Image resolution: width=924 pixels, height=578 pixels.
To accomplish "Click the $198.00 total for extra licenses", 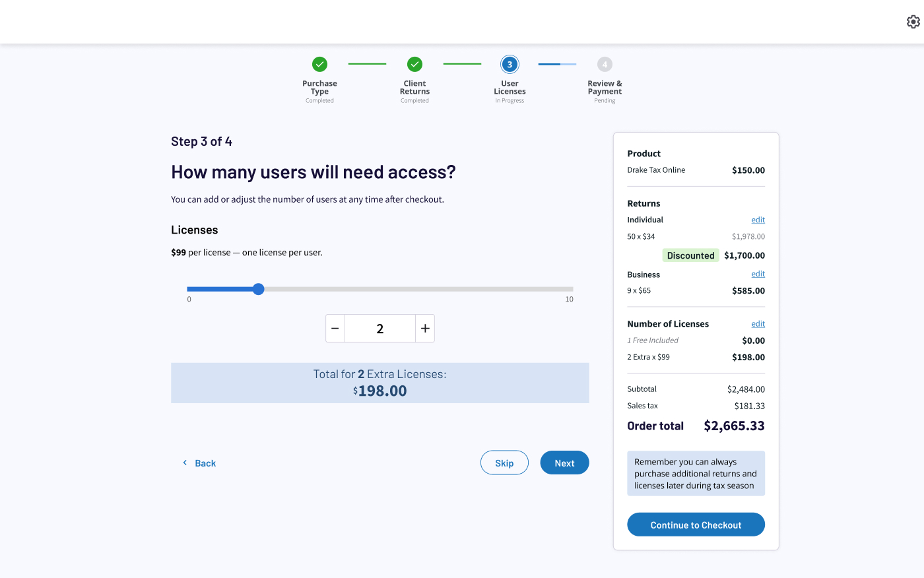I will [x=380, y=391].
